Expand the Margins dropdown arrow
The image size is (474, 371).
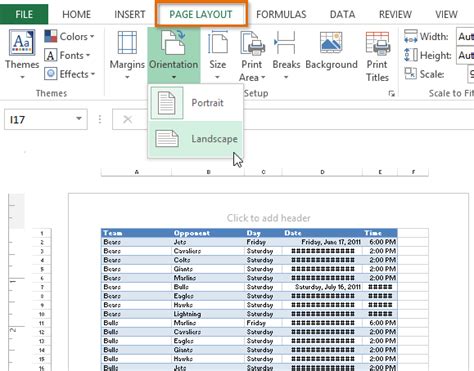click(127, 77)
